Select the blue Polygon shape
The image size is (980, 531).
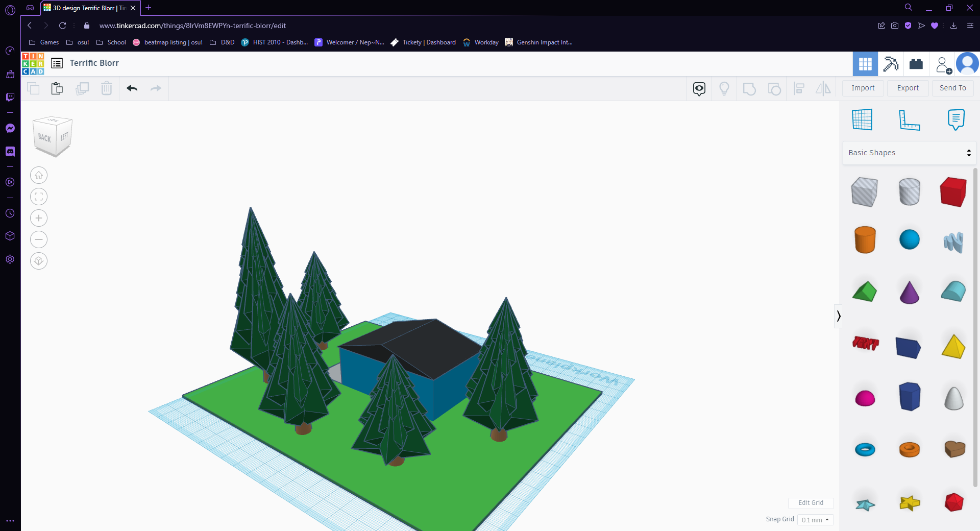tap(909, 397)
